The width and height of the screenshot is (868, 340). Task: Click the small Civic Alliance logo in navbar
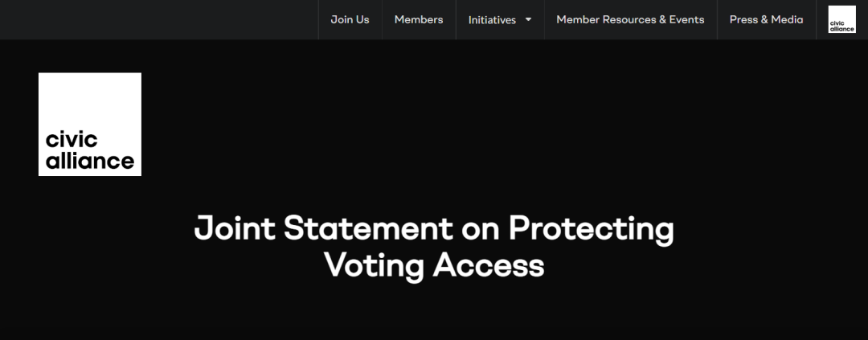pyautogui.click(x=841, y=19)
